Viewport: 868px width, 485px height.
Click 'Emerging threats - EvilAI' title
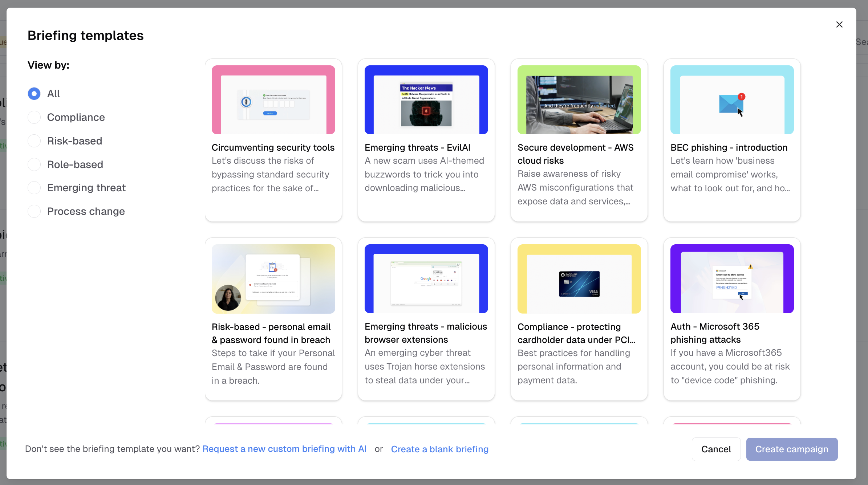point(417,147)
